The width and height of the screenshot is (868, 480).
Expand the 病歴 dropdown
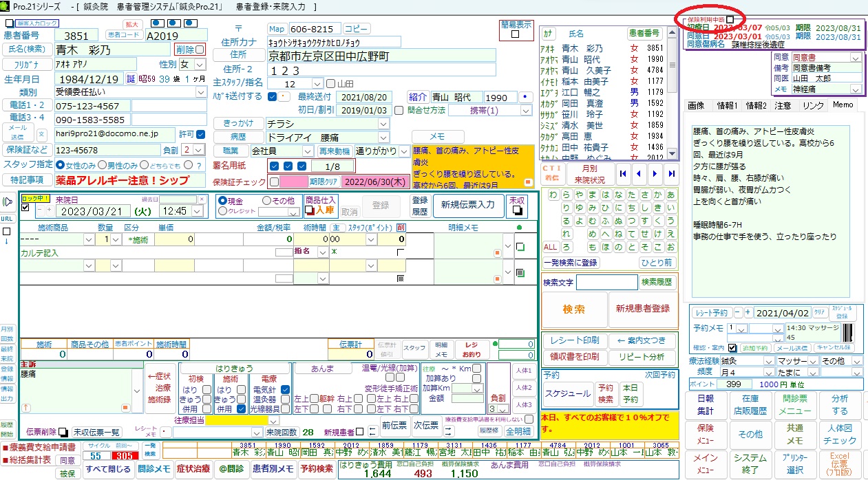(383, 138)
